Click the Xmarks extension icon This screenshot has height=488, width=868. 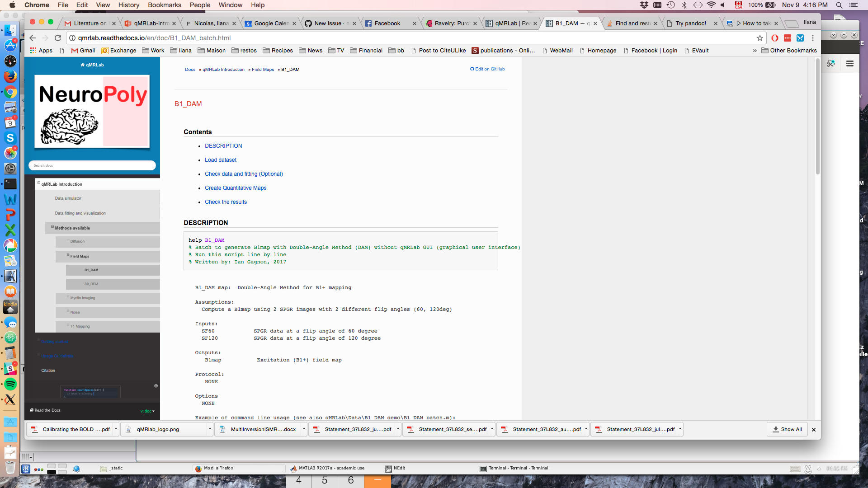coord(801,38)
